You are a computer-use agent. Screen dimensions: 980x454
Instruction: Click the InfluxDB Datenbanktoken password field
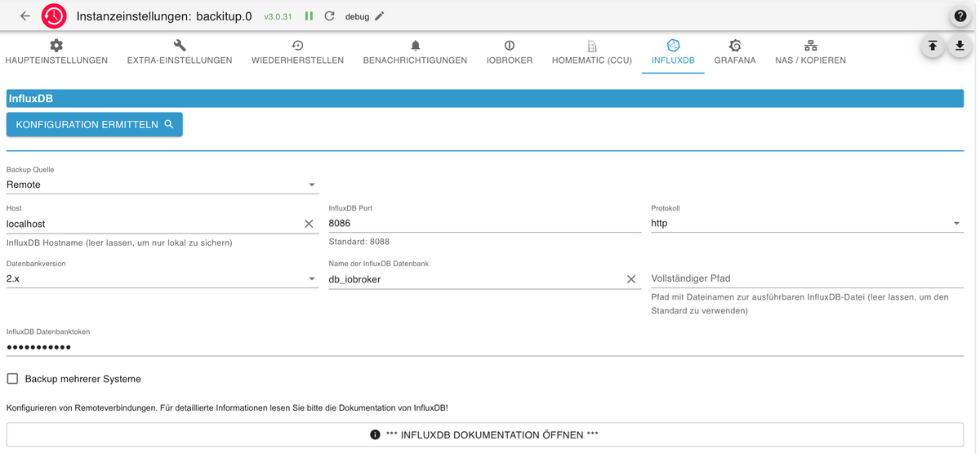click(485, 347)
